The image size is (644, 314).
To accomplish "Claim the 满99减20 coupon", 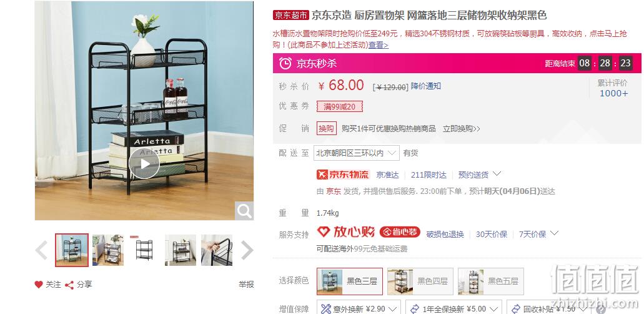I will coord(340,106).
